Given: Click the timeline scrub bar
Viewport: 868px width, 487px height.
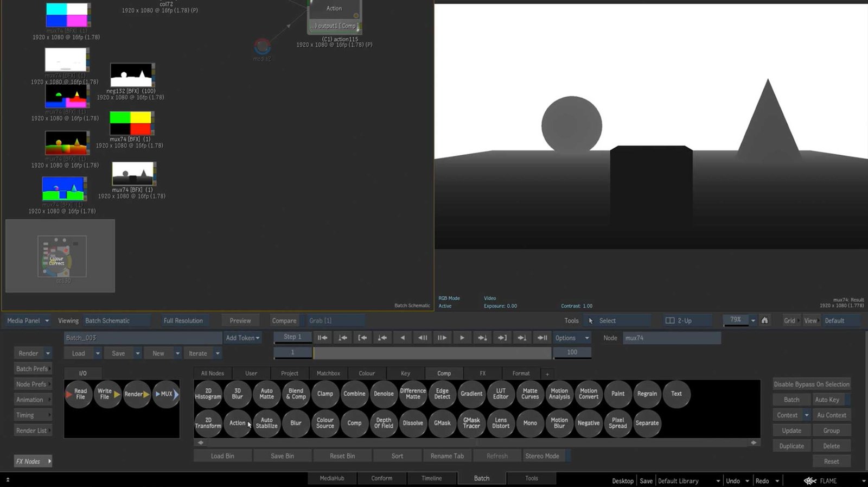Looking at the screenshot, I should [x=432, y=353].
